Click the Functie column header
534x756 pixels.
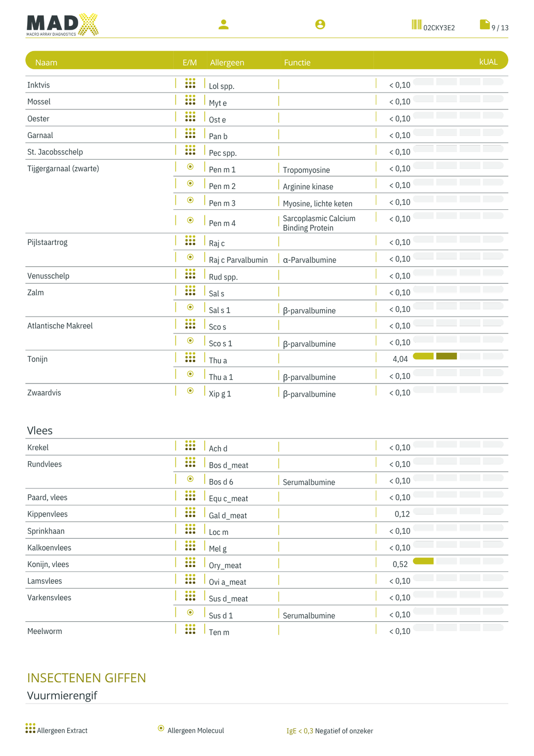(x=297, y=62)
